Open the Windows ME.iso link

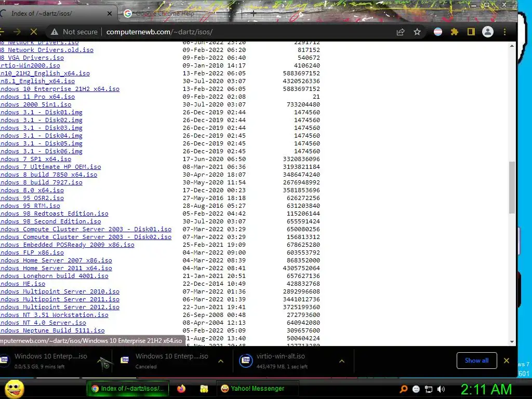(23, 284)
